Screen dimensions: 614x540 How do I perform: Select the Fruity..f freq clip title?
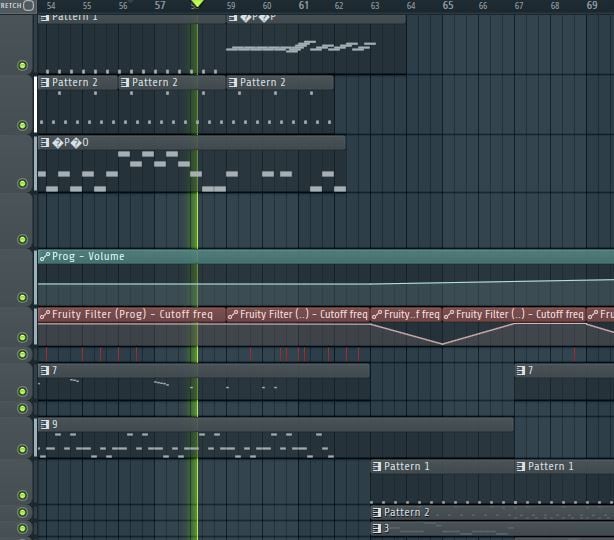(412, 314)
